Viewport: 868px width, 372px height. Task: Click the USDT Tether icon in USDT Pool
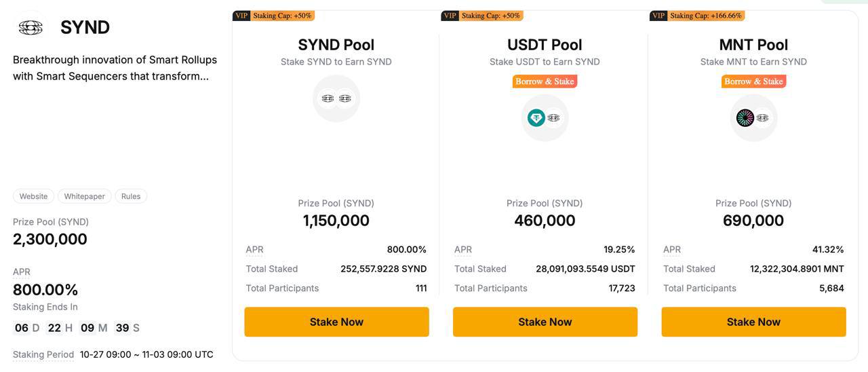click(x=536, y=117)
